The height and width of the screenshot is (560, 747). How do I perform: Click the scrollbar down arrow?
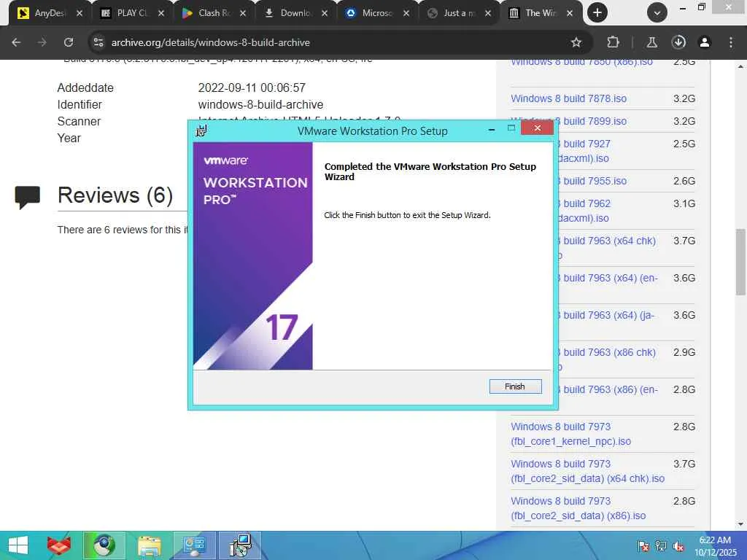[x=740, y=524]
